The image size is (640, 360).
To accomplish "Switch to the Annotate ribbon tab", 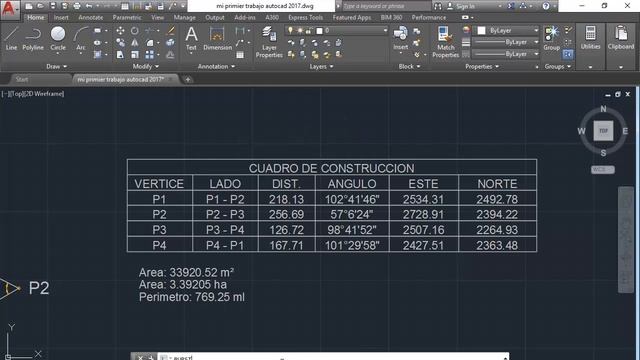I will point(91,18).
